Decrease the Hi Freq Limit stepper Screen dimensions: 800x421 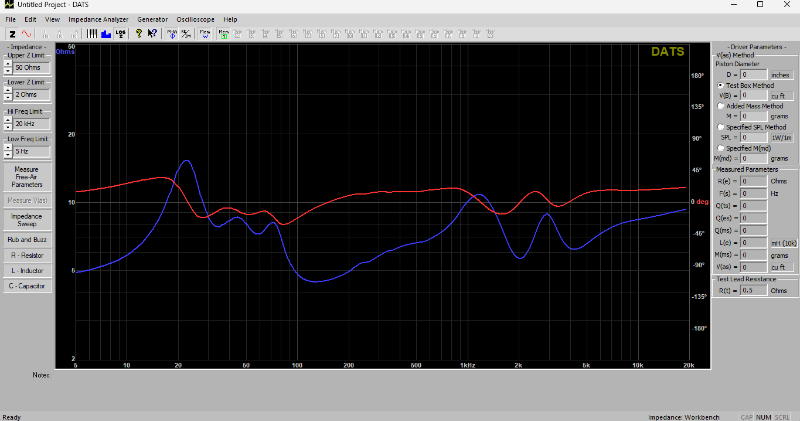pos(8,127)
